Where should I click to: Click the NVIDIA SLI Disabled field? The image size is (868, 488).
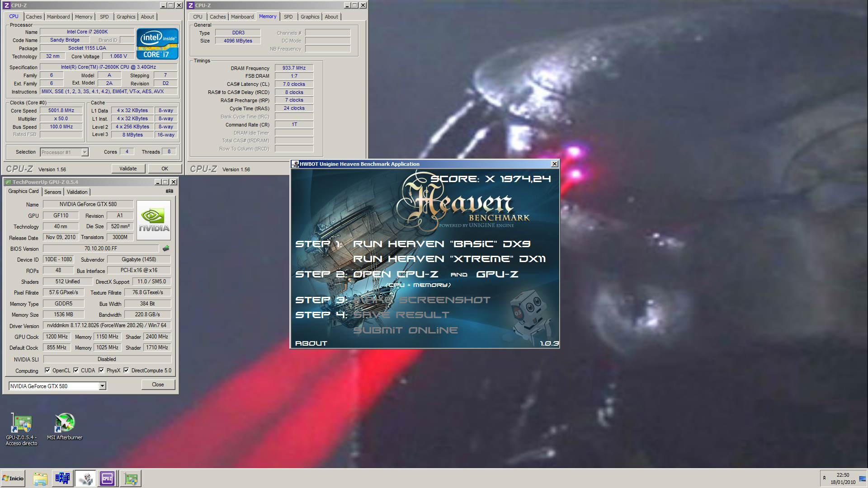click(x=107, y=359)
